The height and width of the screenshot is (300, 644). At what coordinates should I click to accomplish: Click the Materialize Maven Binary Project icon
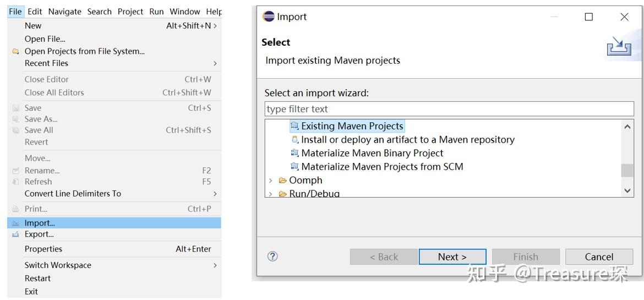tap(295, 153)
